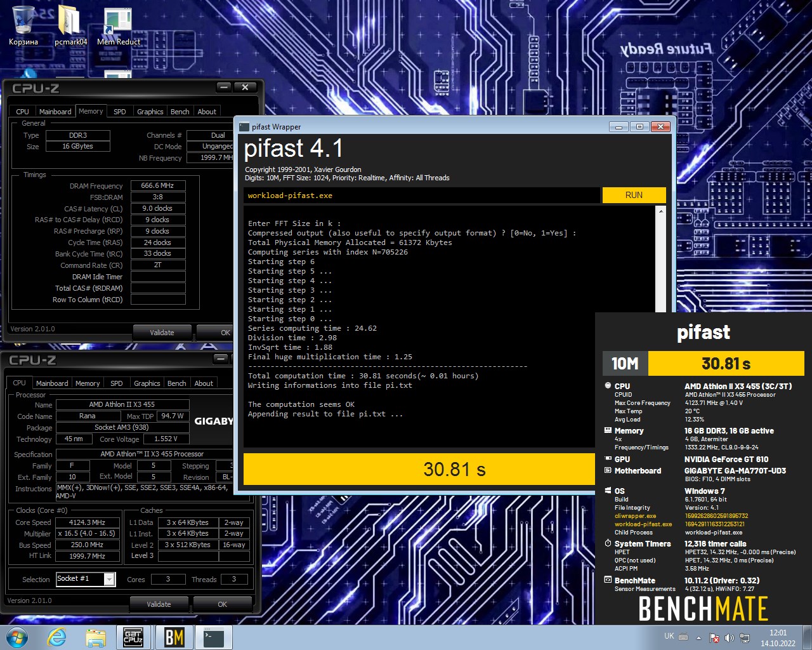Click the Memory icon in the BenchMate panel

pos(608,430)
